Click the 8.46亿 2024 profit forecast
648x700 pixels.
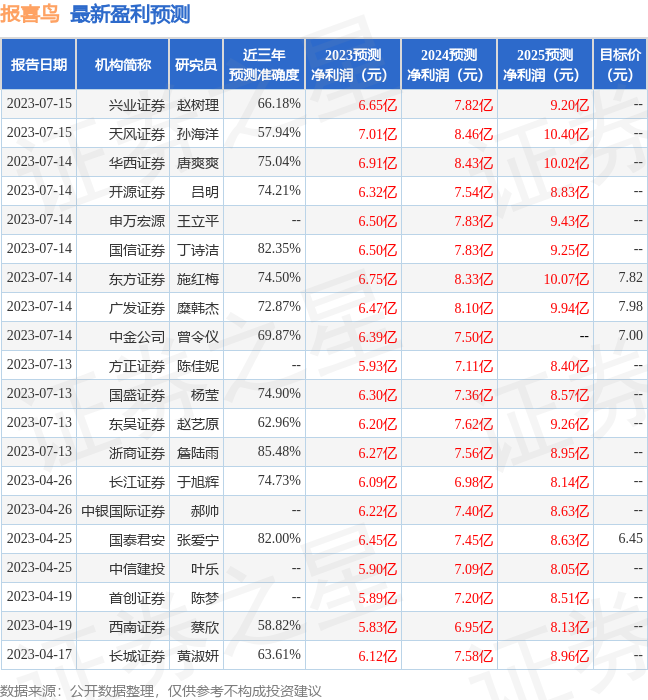click(x=474, y=134)
